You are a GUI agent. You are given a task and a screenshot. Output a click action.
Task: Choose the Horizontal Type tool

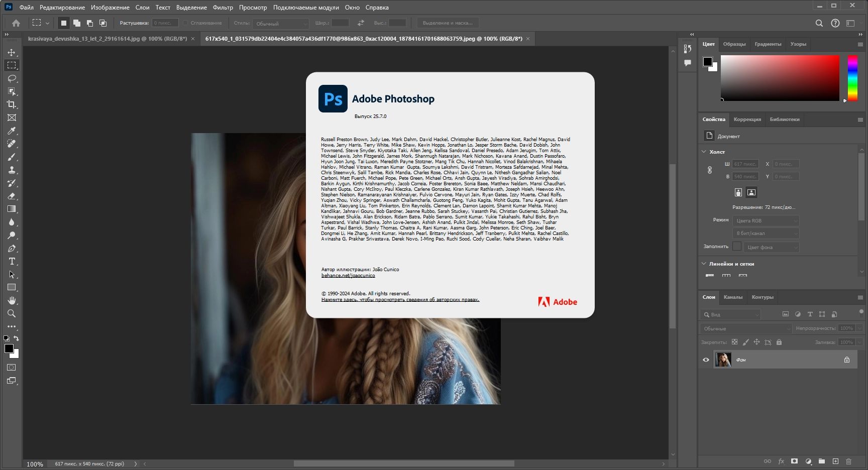coord(12,261)
